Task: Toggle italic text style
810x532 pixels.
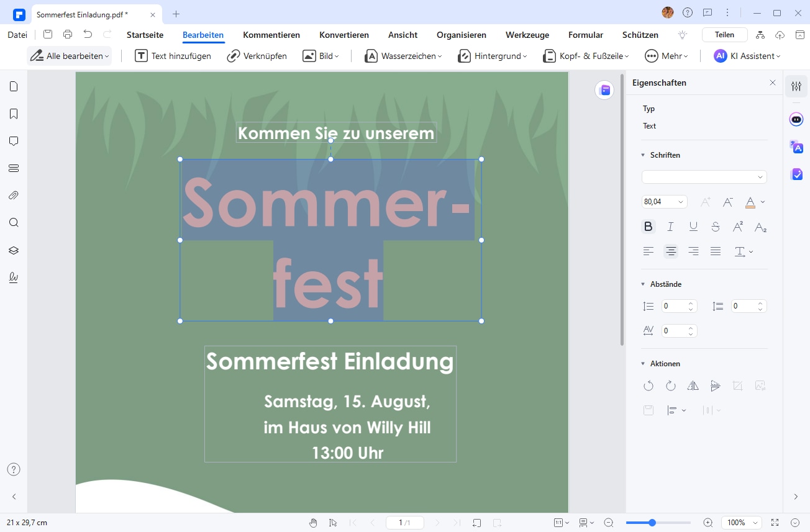Action: click(x=671, y=227)
